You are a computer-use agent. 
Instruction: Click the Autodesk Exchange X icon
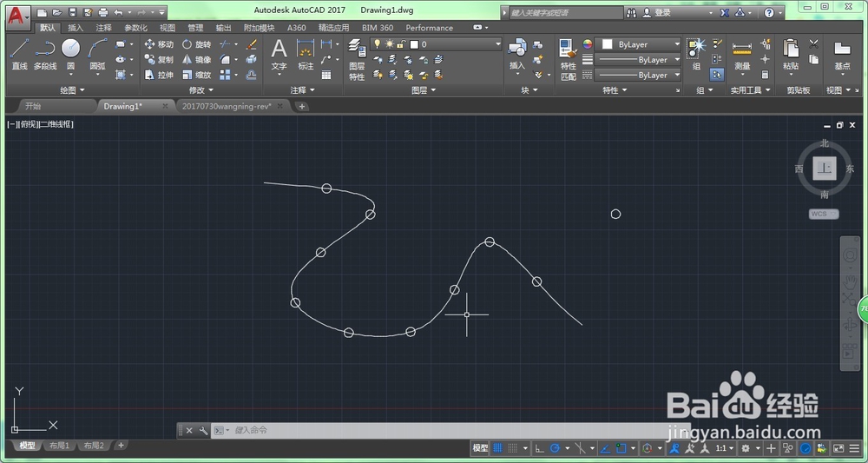click(x=725, y=12)
